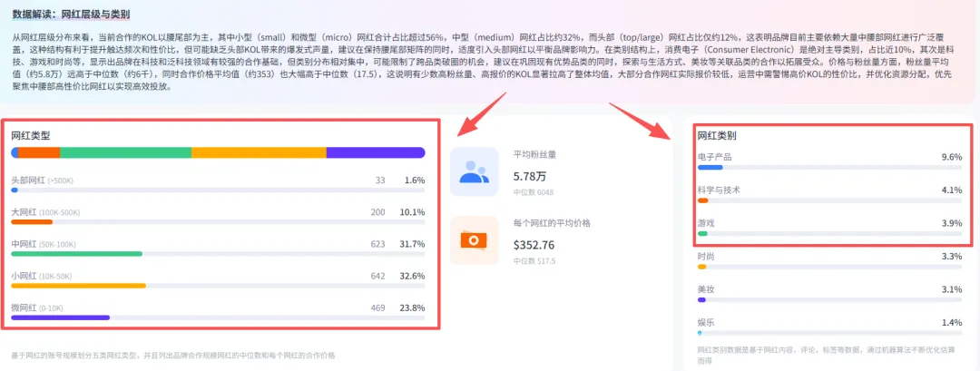Click the average followers people icon
Image resolution: width=980 pixels, height=371 pixels.
(475, 171)
